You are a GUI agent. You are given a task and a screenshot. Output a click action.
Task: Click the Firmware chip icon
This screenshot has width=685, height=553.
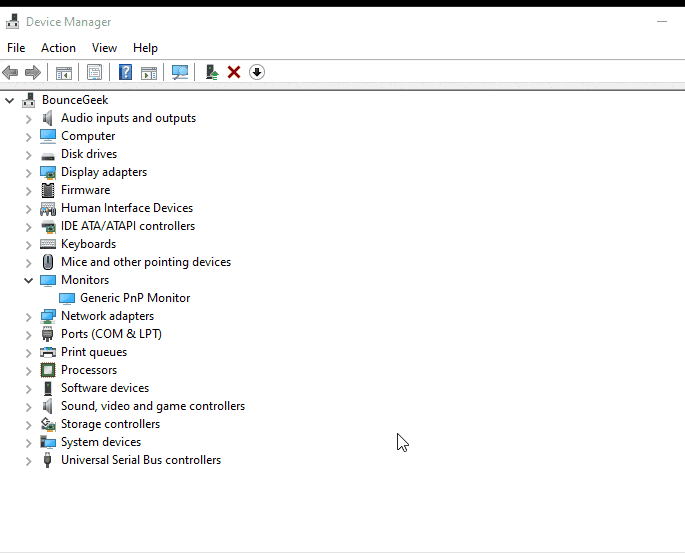[48, 190]
